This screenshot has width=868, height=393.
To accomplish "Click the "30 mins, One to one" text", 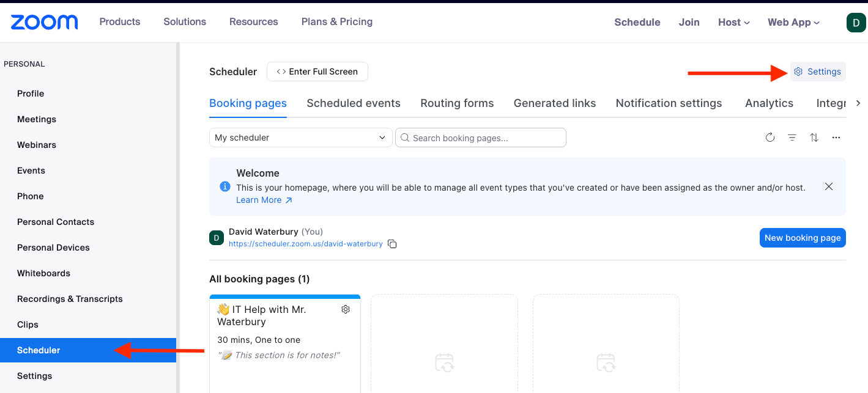I will tap(259, 340).
